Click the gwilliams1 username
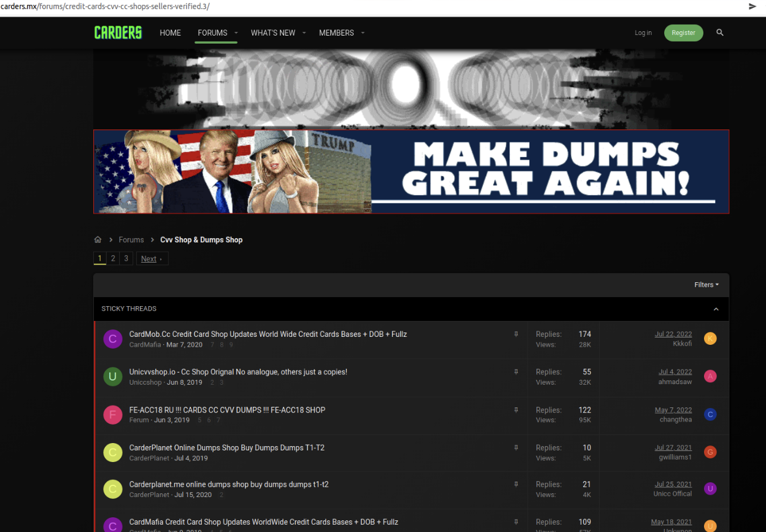Image resolution: width=766 pixels, height=532 pixels. (675, 457)
